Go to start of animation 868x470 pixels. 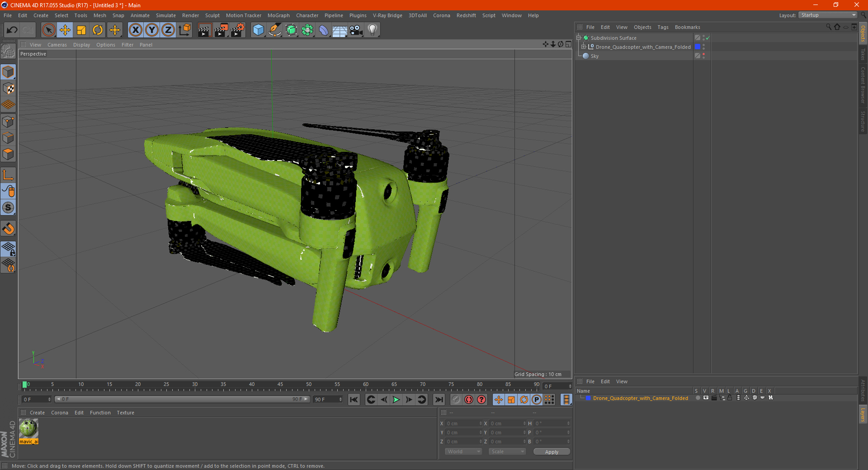[354, 399]
